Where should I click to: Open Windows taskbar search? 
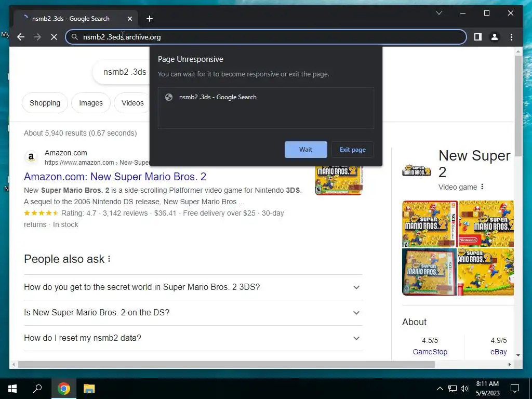click(x=37, y=389)
